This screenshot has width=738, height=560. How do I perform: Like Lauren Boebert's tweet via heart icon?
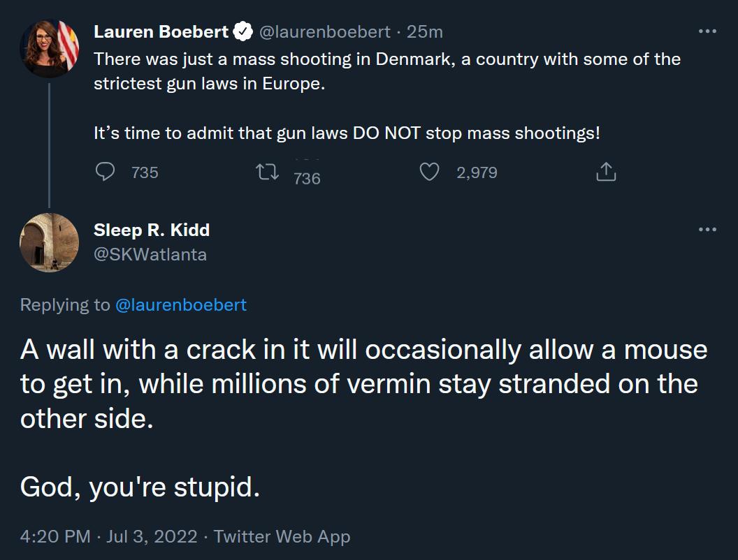coord(430,171)
